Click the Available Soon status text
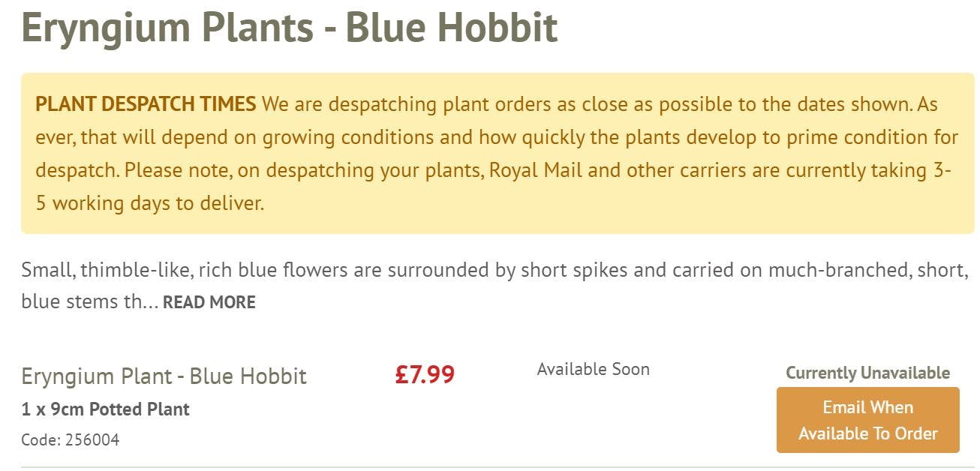Screen dimensions: 980x471 click(x=593, y=369)
